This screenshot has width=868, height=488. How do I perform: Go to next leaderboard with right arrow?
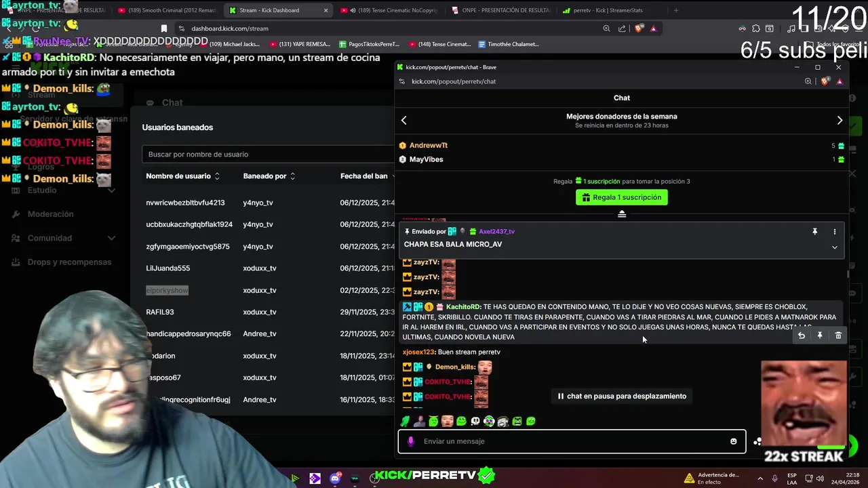pos(840,120)
